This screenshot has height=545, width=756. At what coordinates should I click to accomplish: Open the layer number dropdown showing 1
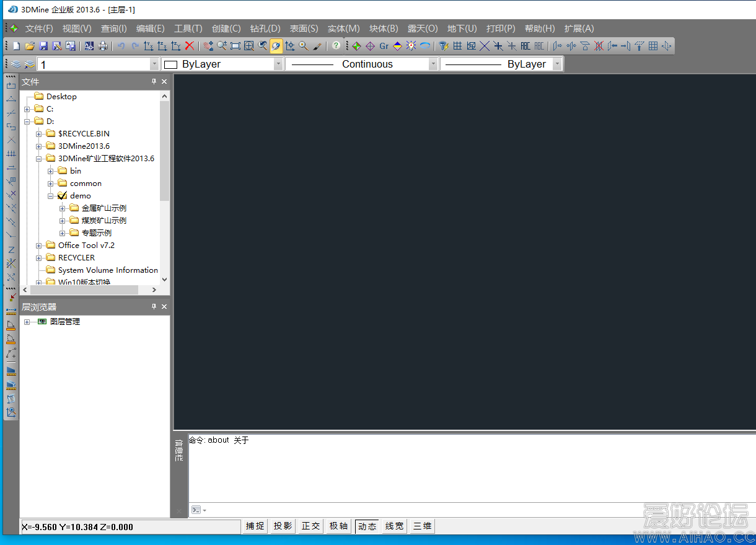(154, 64)
